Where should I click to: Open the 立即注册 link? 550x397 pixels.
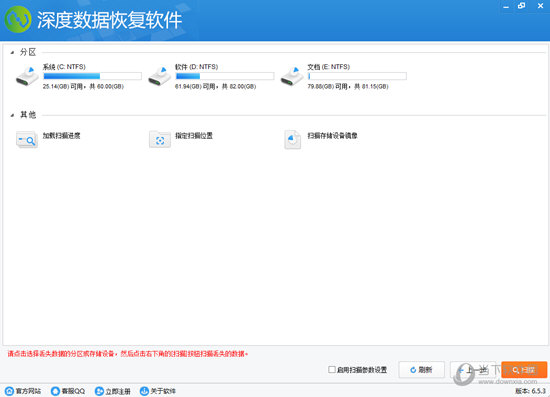pos(118,391)
